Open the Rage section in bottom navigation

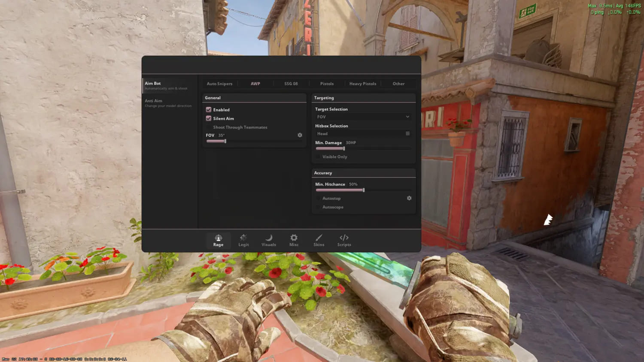tap(218, 241)
